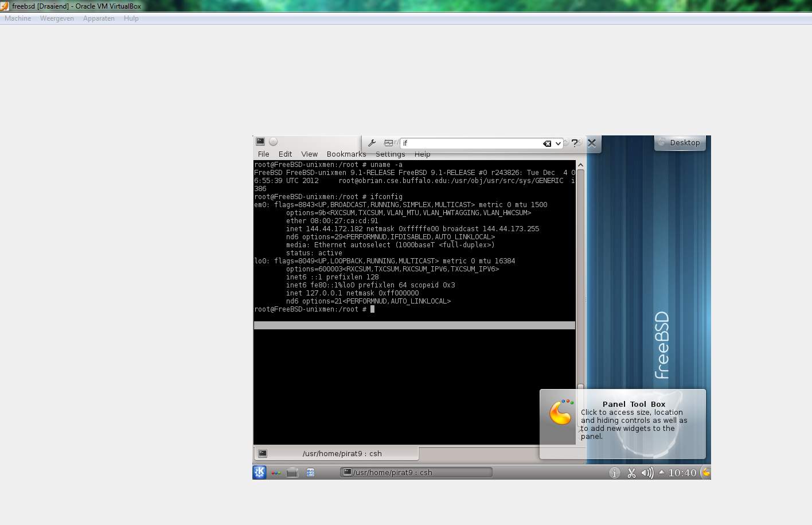This screenshot has width=812, height=525.
Task: Expand the run command history dropdown
Action: coord(558,143)
